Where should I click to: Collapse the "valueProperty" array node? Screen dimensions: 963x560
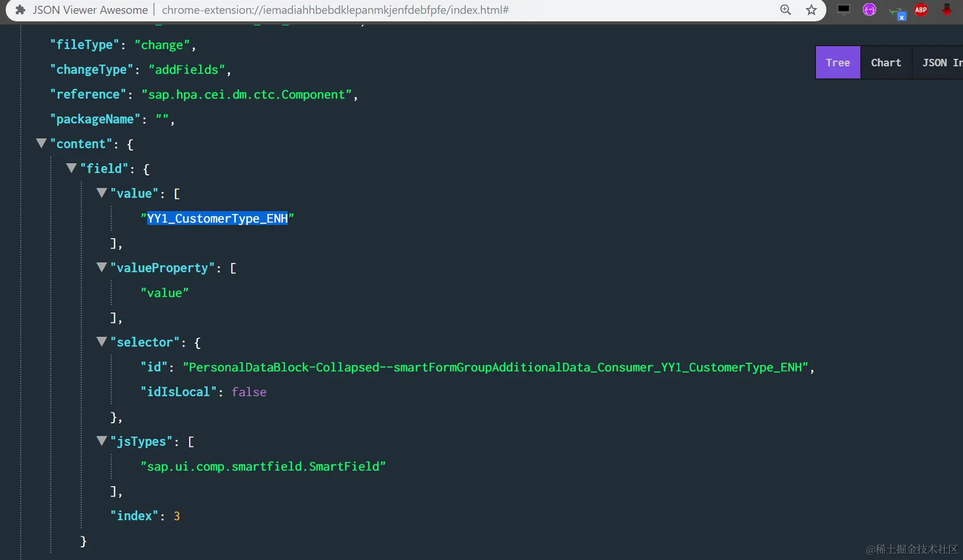tap(101, 267)
